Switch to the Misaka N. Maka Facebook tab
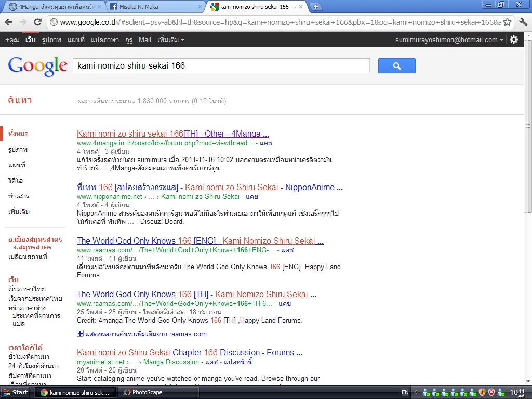 coord(156,6)
